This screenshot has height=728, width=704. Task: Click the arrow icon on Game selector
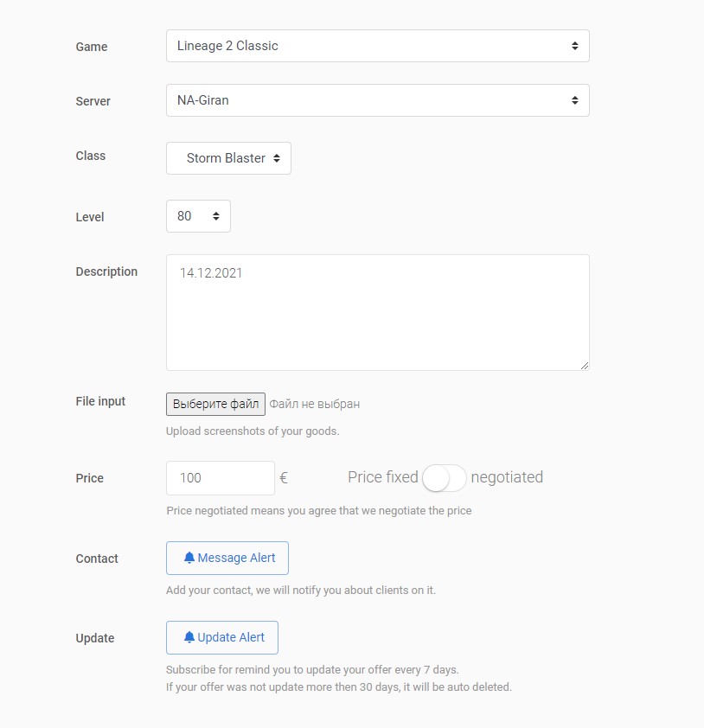click(x=574, y=46)
